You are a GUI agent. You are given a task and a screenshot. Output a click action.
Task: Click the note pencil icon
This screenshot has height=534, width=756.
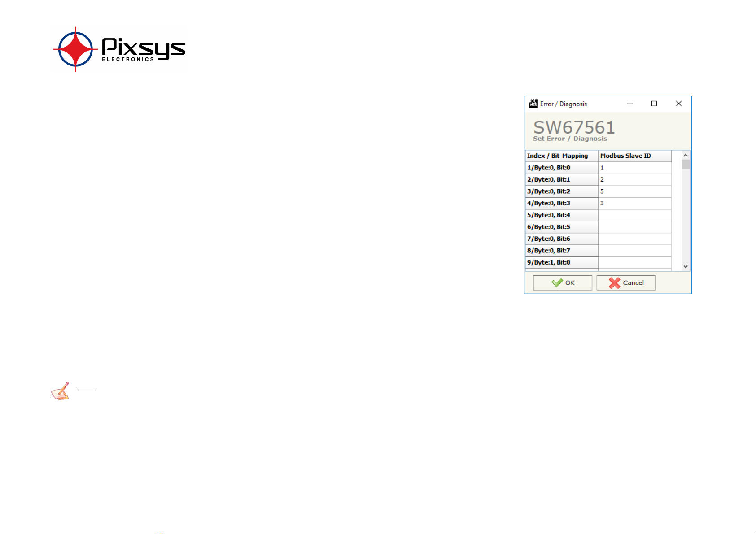(60, 391)
